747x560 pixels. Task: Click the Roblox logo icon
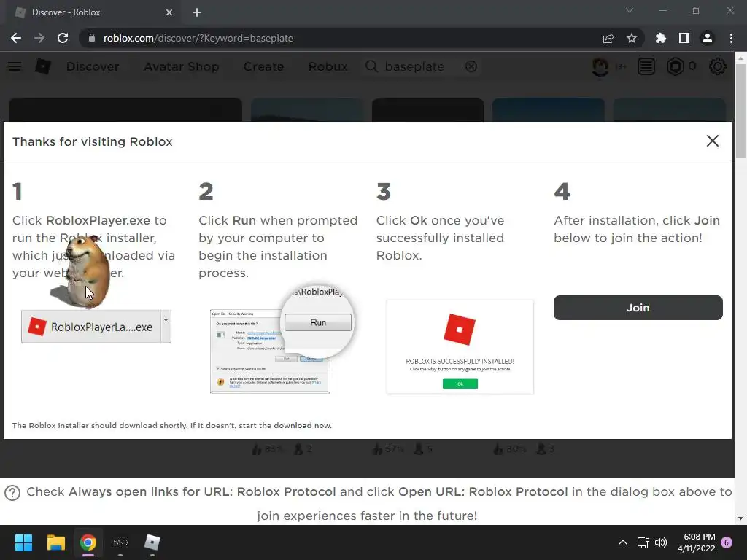pos(43,66)
